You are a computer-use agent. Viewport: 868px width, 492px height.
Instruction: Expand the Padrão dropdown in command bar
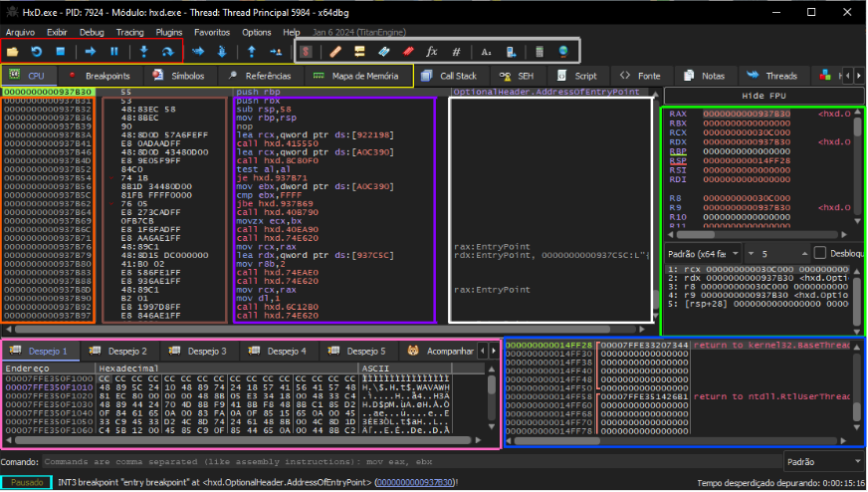tap(821, 462)
